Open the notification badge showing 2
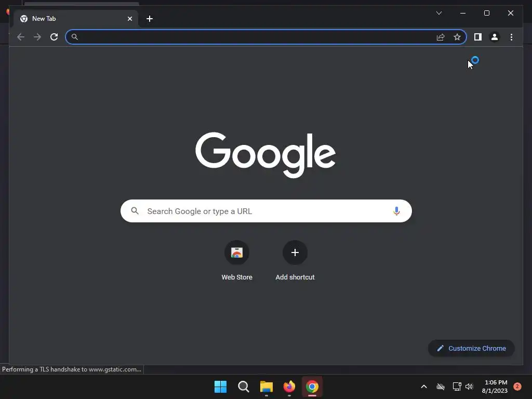The height and width of the screenshot is (399, 532). tap(517, 387)
